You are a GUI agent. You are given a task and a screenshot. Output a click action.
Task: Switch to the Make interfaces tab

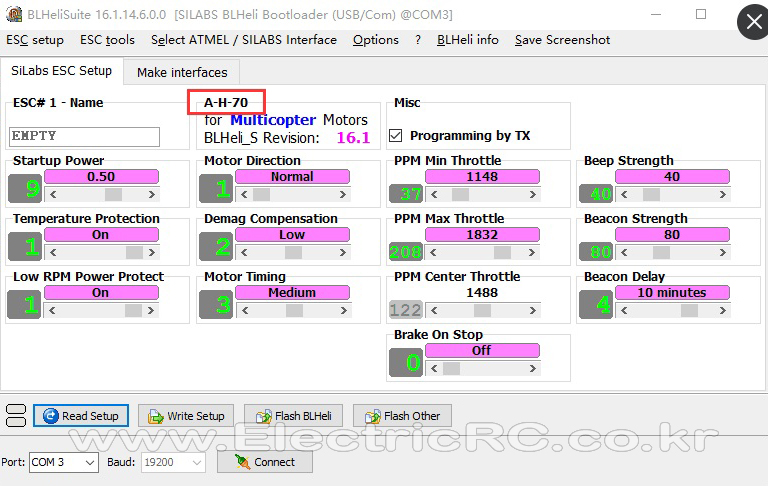pyautogui.click(x=182, y=73)
